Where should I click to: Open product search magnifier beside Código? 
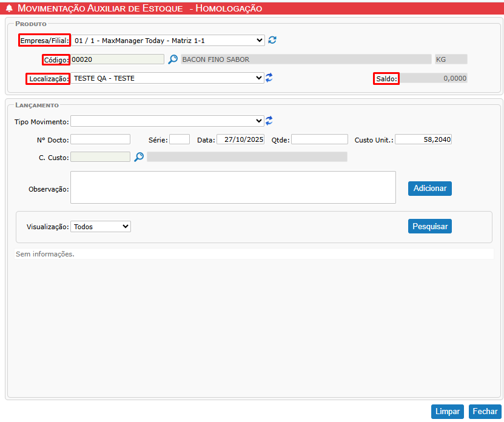tap(173, 59)
